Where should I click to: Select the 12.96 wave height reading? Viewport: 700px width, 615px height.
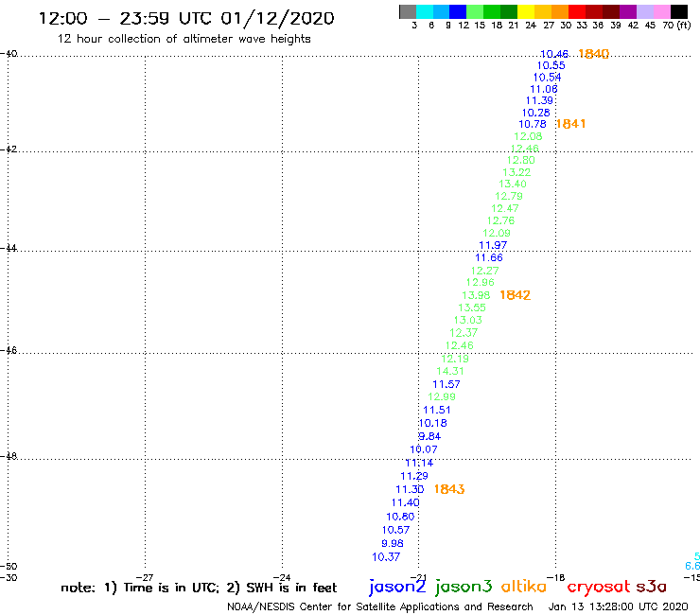tap(481, 282)
